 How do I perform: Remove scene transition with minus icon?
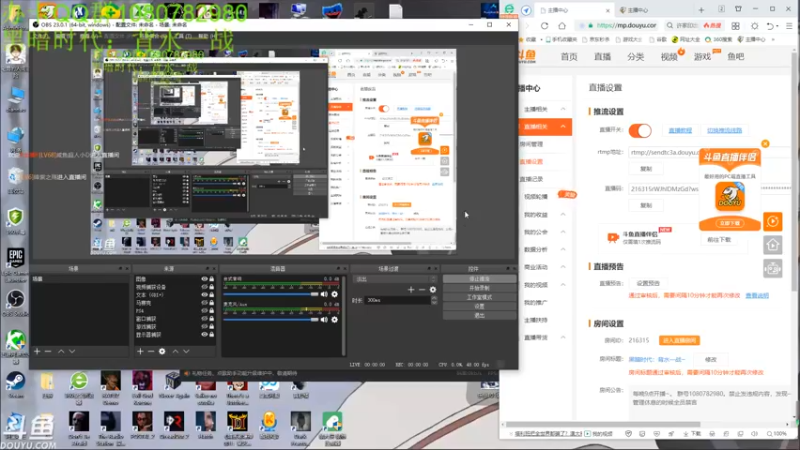[x=422, y=290]
